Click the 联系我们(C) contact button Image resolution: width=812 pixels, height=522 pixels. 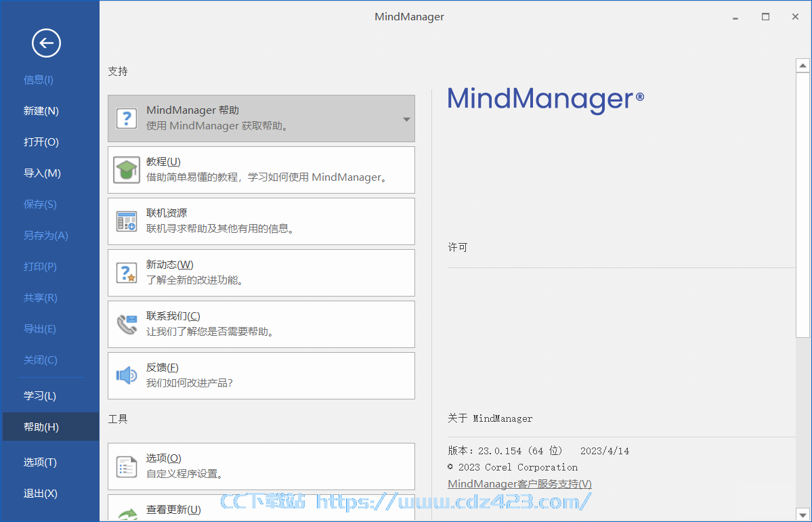(x=261, y=324)
